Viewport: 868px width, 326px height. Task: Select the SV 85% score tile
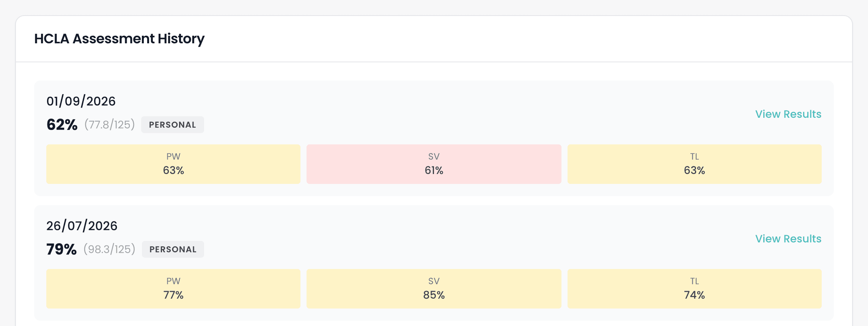[434, 289]
